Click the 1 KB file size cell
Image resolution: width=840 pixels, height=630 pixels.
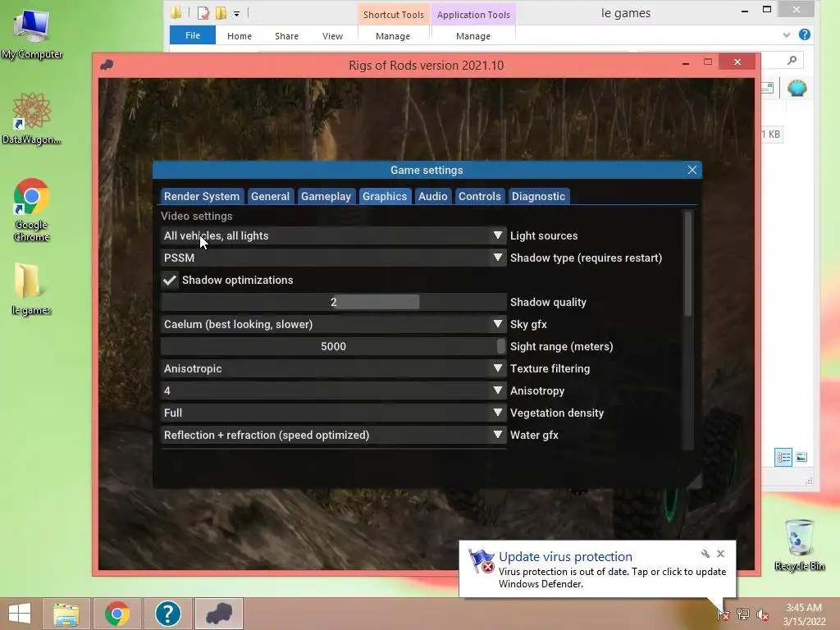click(x=771, y=134)
